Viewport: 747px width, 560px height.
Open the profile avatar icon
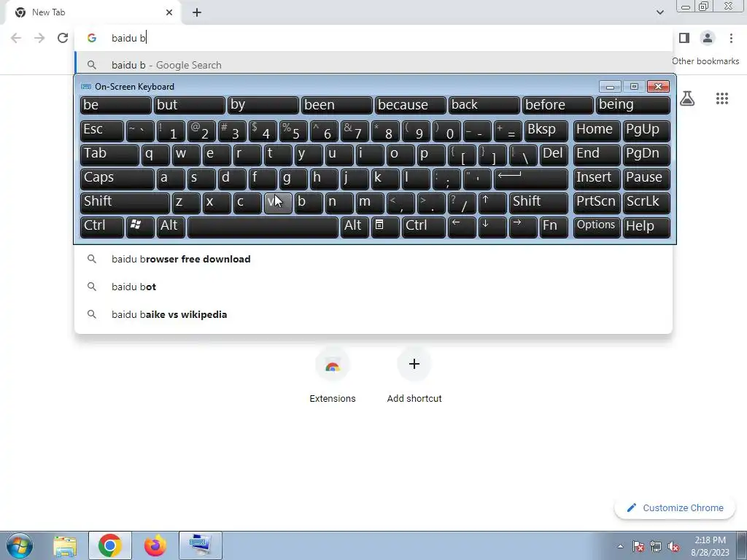click(708, 38)
